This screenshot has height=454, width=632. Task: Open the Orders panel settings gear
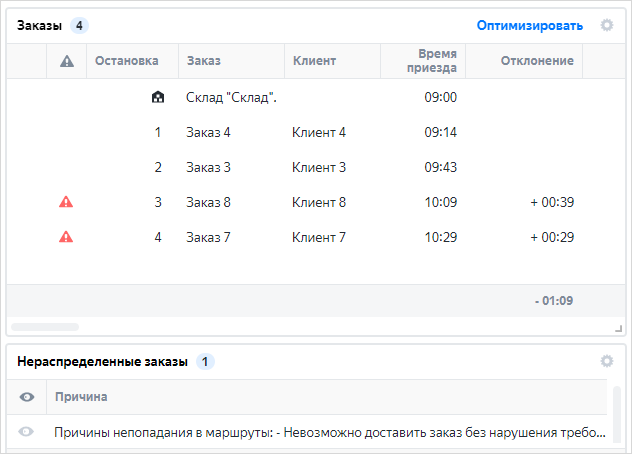606,25
